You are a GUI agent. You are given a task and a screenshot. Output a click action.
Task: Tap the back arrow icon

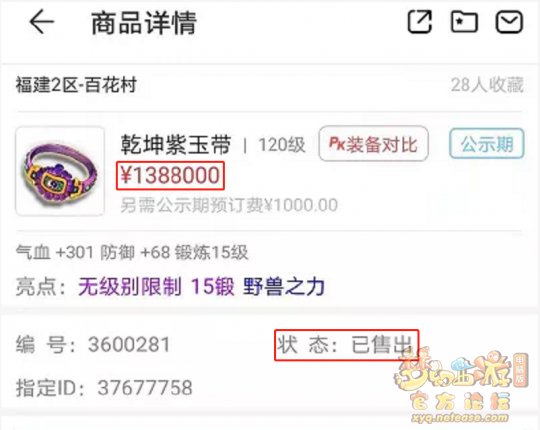point(42,21)
